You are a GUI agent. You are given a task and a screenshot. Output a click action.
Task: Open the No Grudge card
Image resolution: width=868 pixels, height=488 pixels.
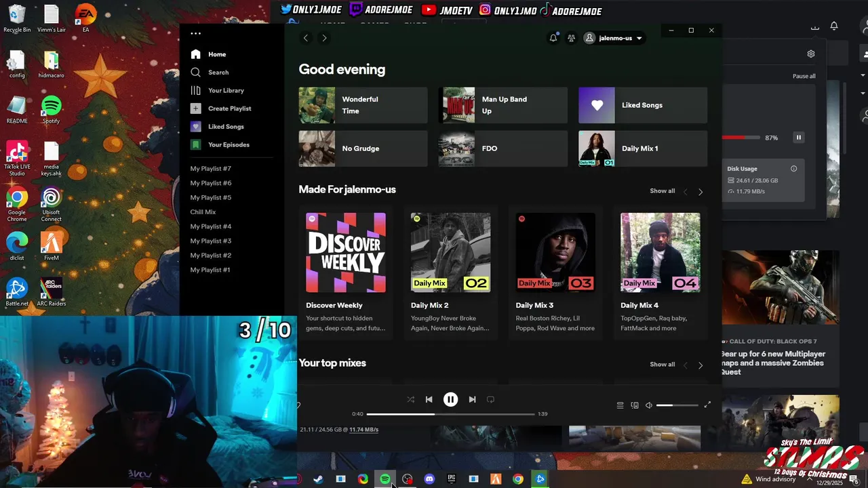click(x=363, y=148)
